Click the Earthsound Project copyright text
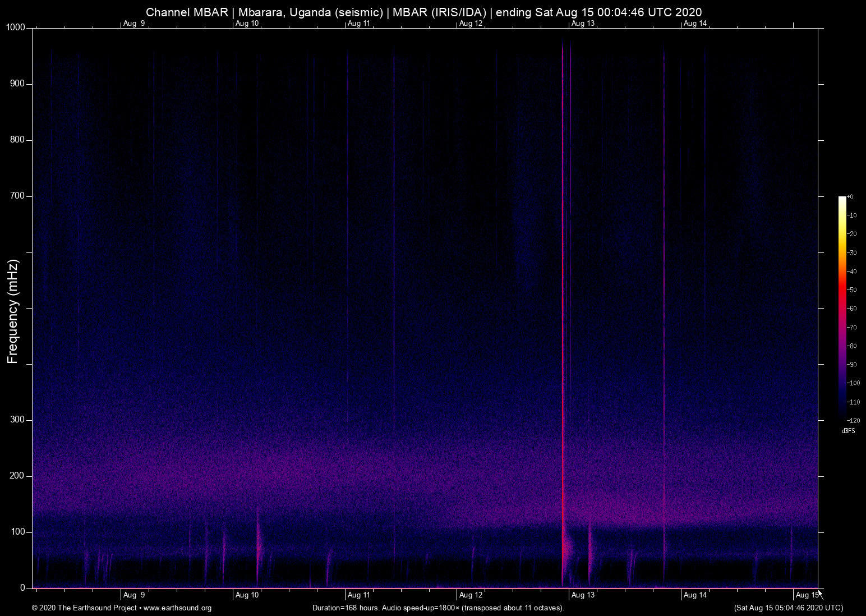Viewport: 866px width, 616px height. (84, 608)
